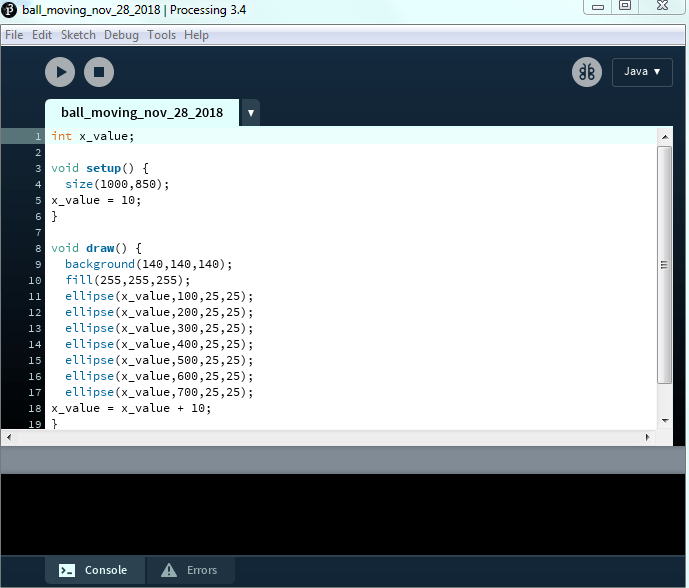Click the editor's horizontal scrollbar track

(330, 438)
